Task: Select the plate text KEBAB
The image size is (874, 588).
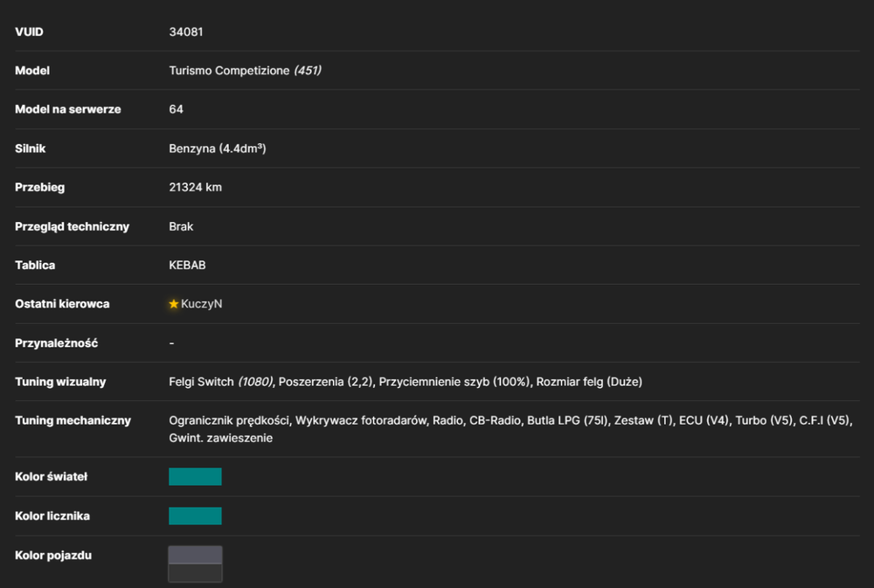Action: tap(187, 266)
